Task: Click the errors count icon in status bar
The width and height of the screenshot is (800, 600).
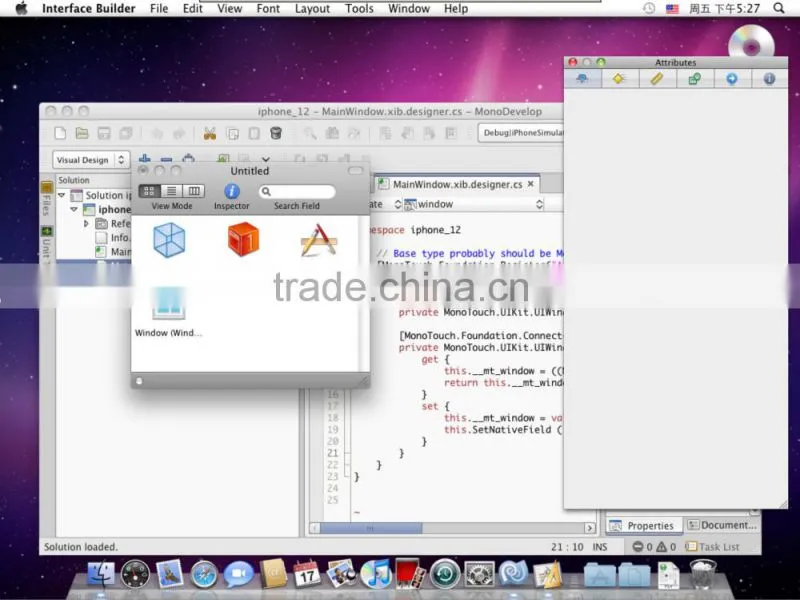Action: [638, 547]
